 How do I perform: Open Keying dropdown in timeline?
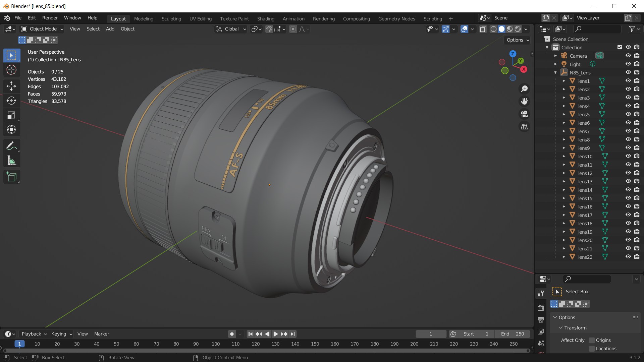pyautogui.click(x=61, y=334)
